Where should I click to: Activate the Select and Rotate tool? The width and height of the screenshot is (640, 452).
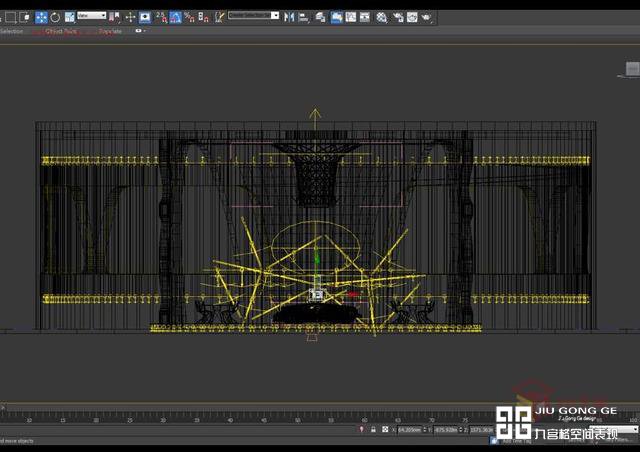55,17
